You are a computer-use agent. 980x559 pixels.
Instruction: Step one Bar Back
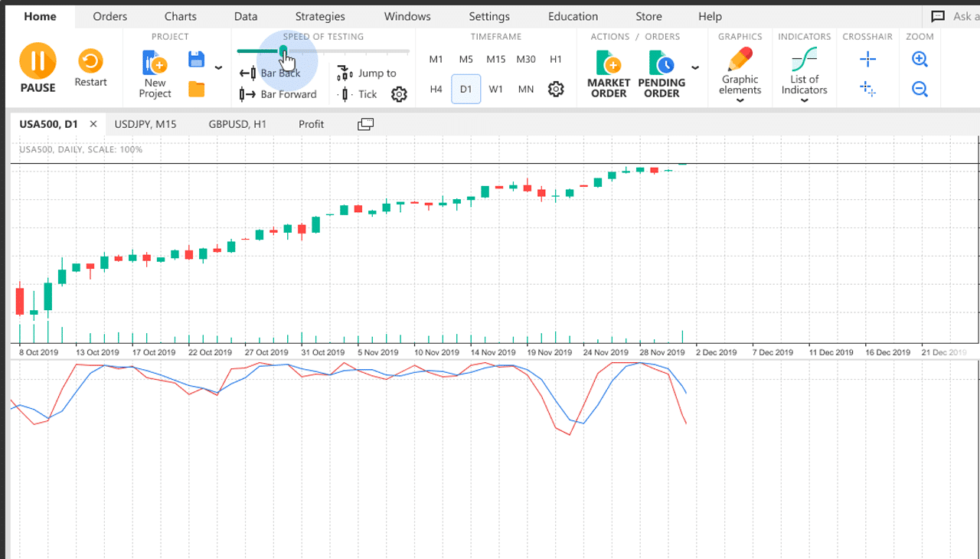[x=270, y=74]
